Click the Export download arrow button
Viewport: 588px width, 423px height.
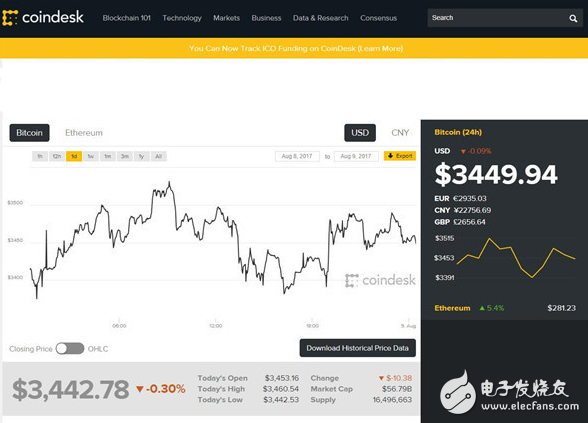(x=400, y=156)
